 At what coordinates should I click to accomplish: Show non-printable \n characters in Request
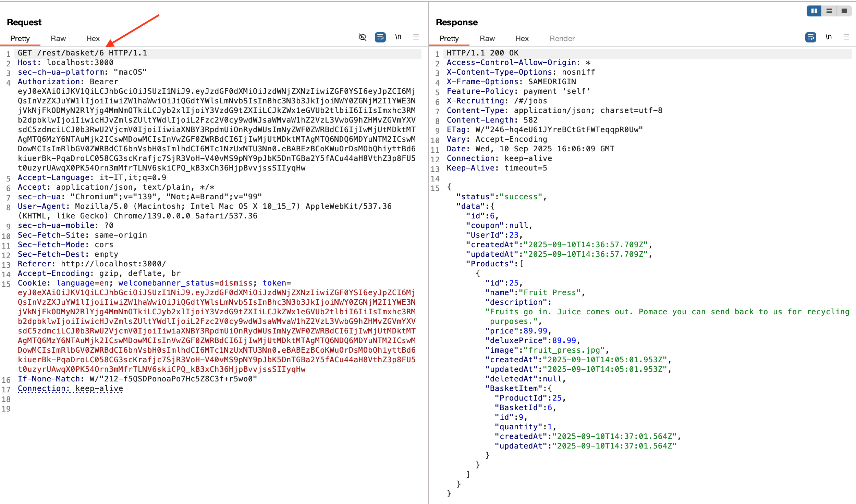(398, 37)
